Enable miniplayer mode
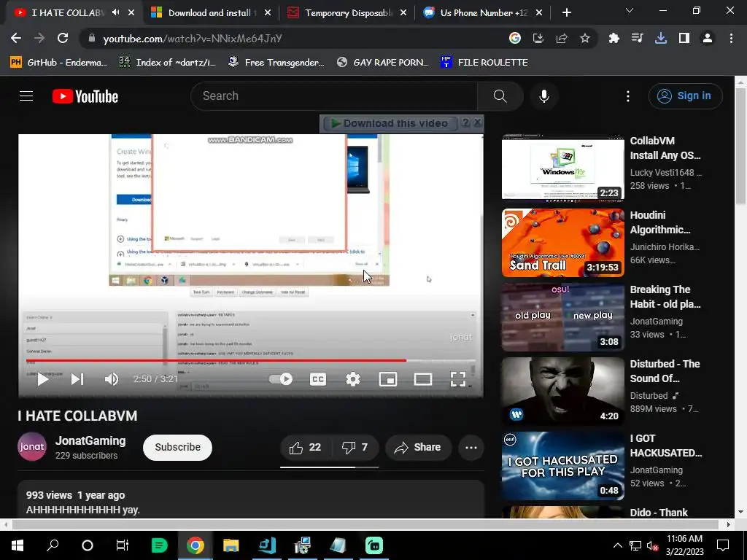747x560 pixels. tap(388, 379)
